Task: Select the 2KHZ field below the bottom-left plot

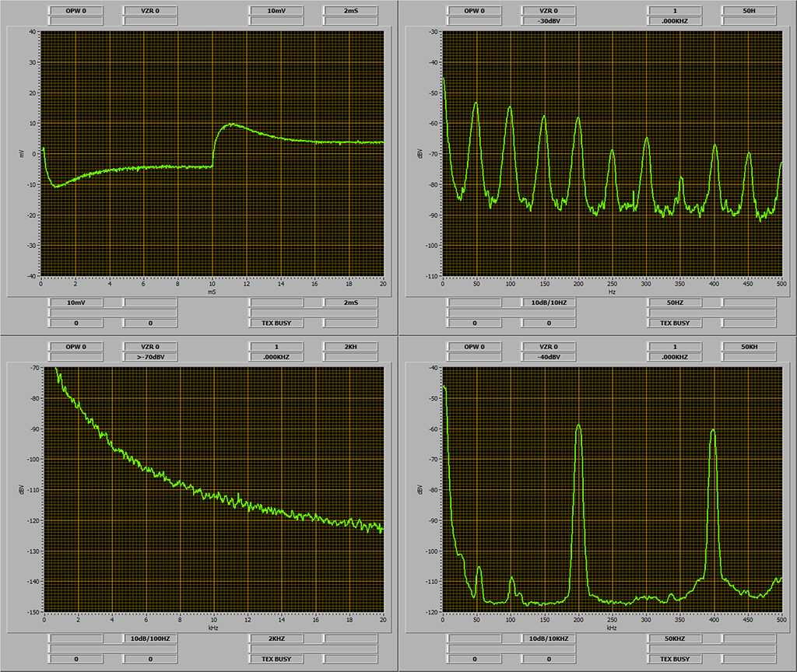Action: pos(276,639)
